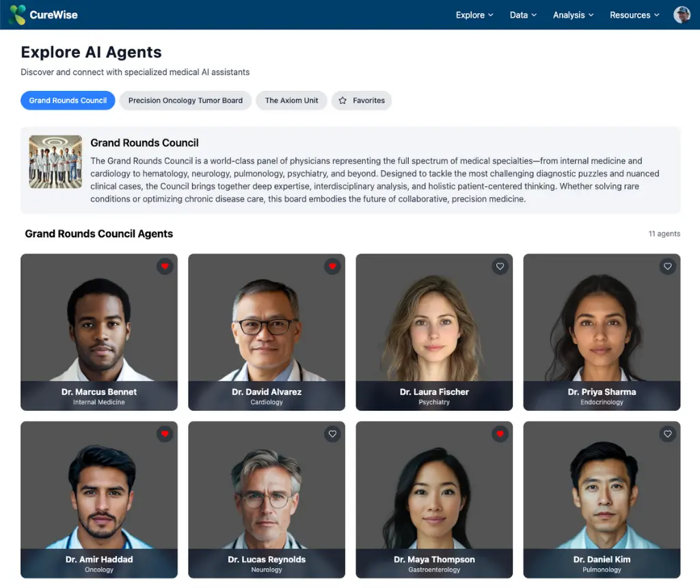Open the Analysis dropdown
700x588 pixels.
(573, 14)
